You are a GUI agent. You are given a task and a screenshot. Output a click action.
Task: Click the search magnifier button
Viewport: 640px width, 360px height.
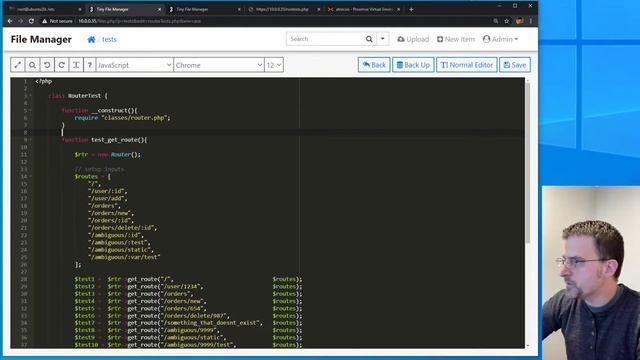click(369, 39)
